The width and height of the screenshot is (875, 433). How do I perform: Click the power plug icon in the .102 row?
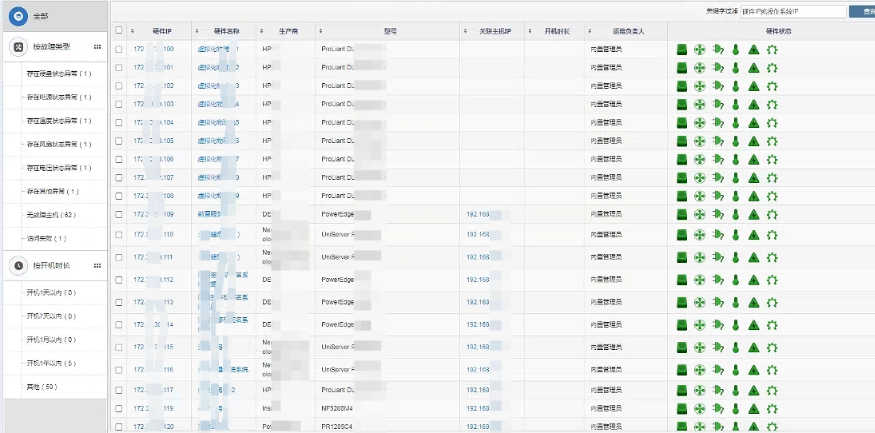point(718,86)
